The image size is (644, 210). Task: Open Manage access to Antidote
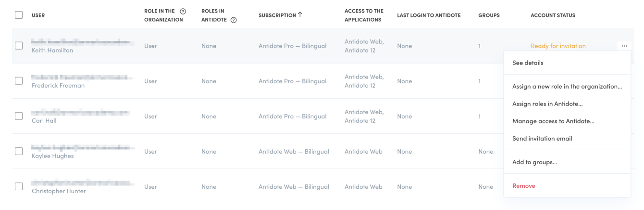click(x=553, y=121)
